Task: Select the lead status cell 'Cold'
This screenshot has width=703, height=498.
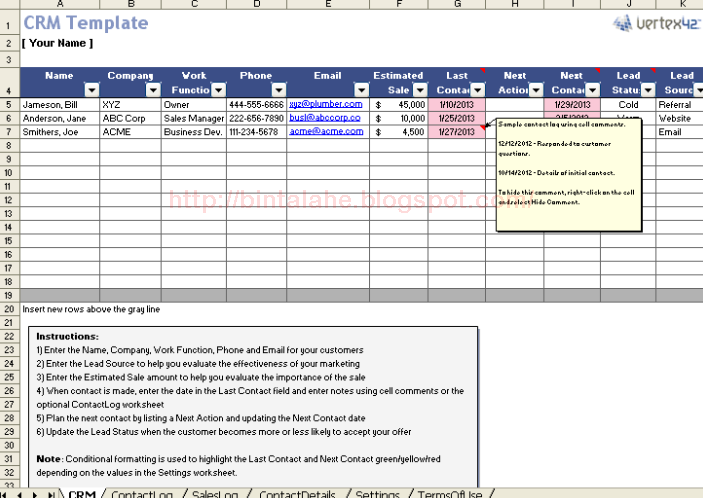Action: pyautogui.click(x=628, y=104)
